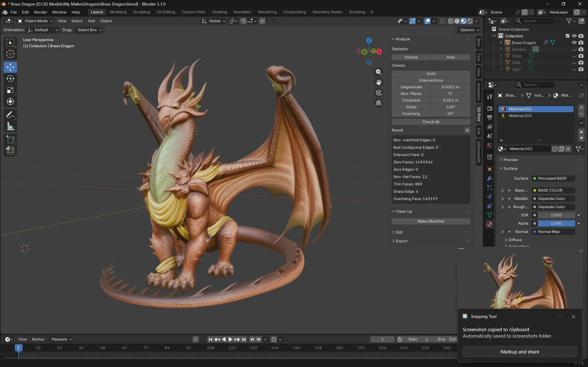Open the Render properties tab
Viewport: 588px width, 367px height.
pyautogui.click(x=490, y=109)
